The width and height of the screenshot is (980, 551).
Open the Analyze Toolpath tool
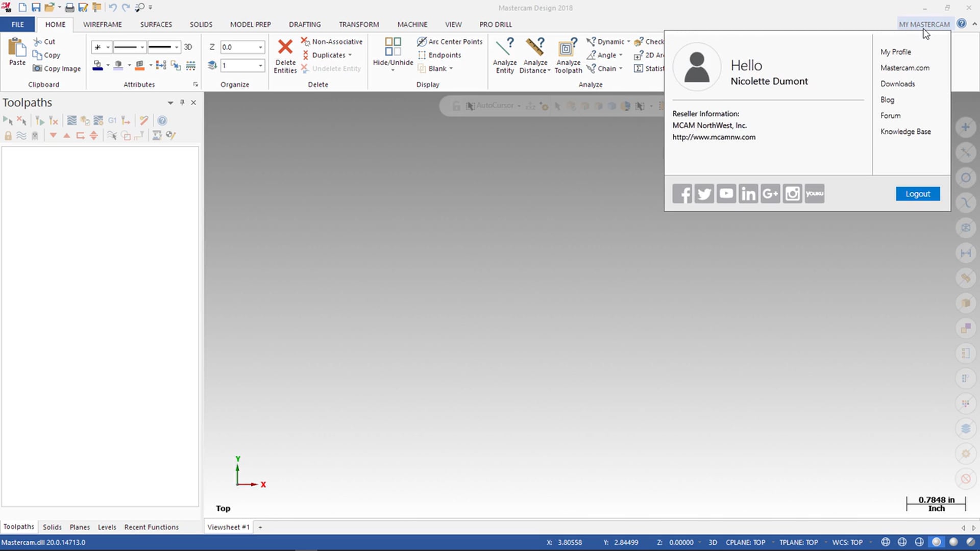pyautogui.click(x=568, y=55)
